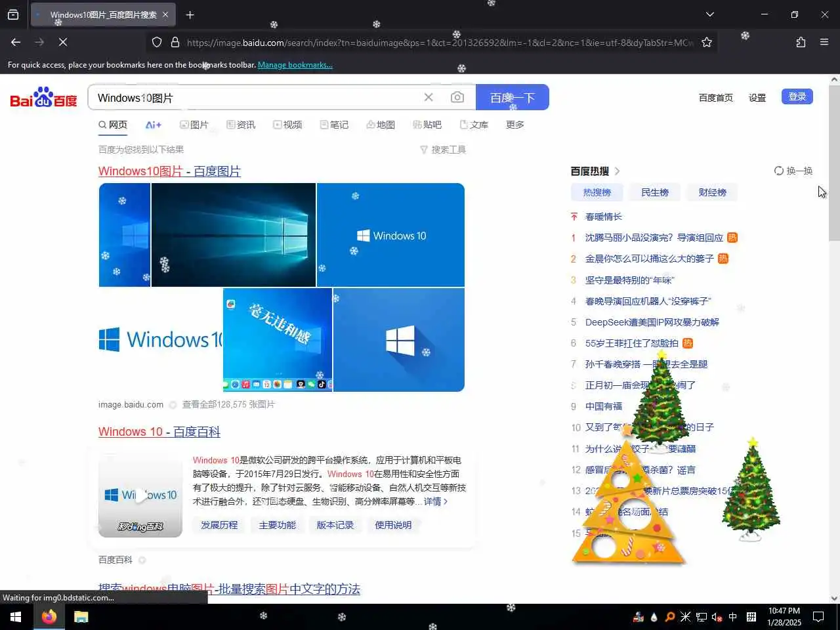Open 搜索工具 filter options
Viewport: 840px width, 630px height.
(443, 150)
